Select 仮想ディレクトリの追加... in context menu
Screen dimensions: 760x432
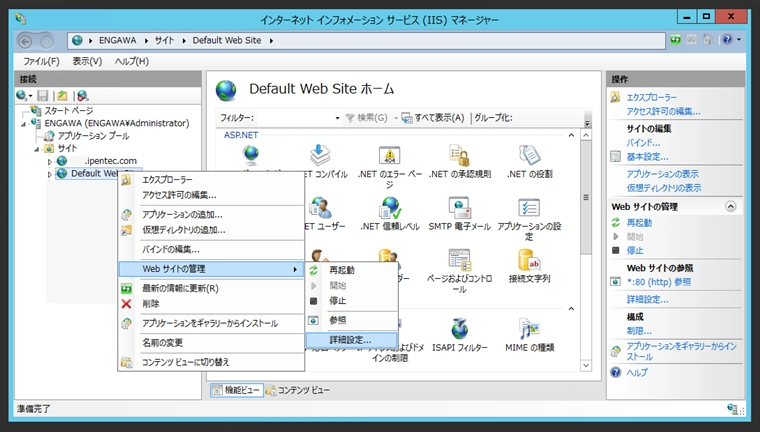pos(211,230)
